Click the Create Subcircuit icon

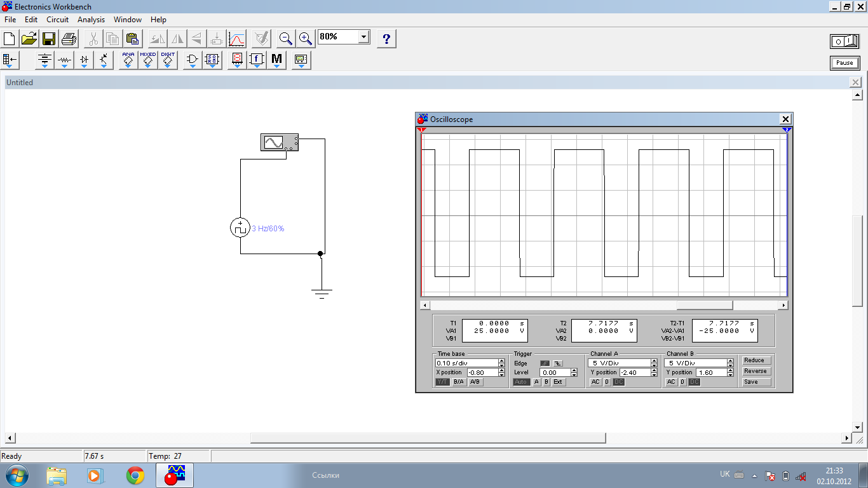tap(217, 39)
